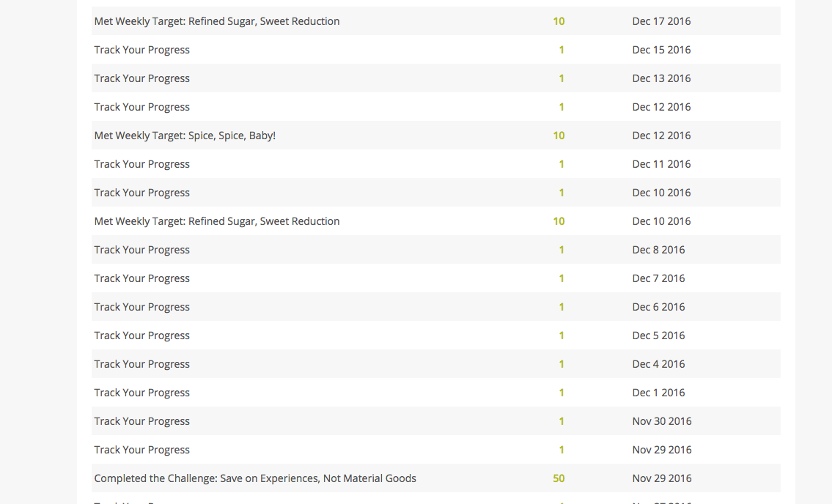Click the 1 point value for Dec 4 2016
This screenshot has width=832, height=504.
(x=562, y=365)
